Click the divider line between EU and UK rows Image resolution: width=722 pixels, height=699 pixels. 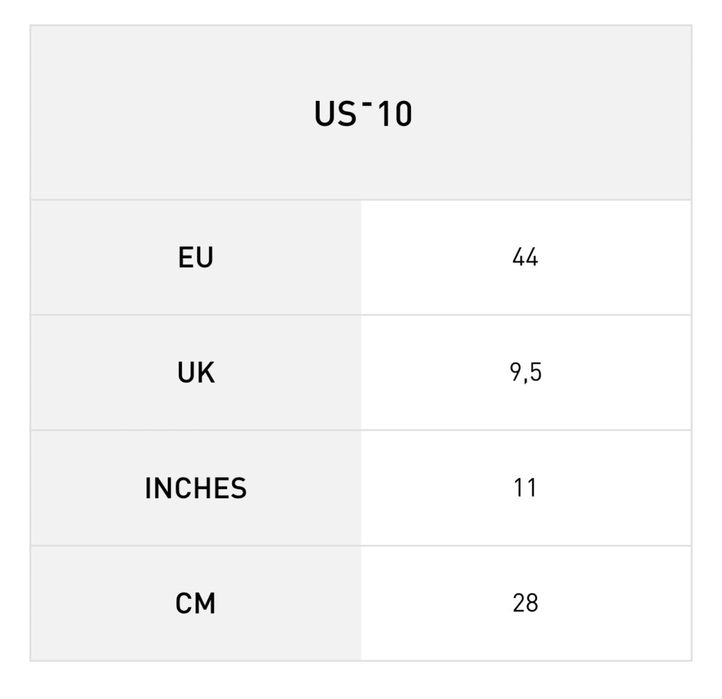(360, 315)
